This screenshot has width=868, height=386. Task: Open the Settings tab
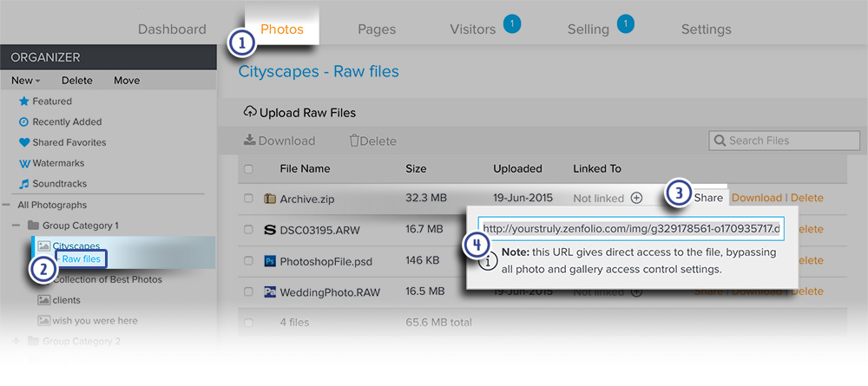pos(706,29)
